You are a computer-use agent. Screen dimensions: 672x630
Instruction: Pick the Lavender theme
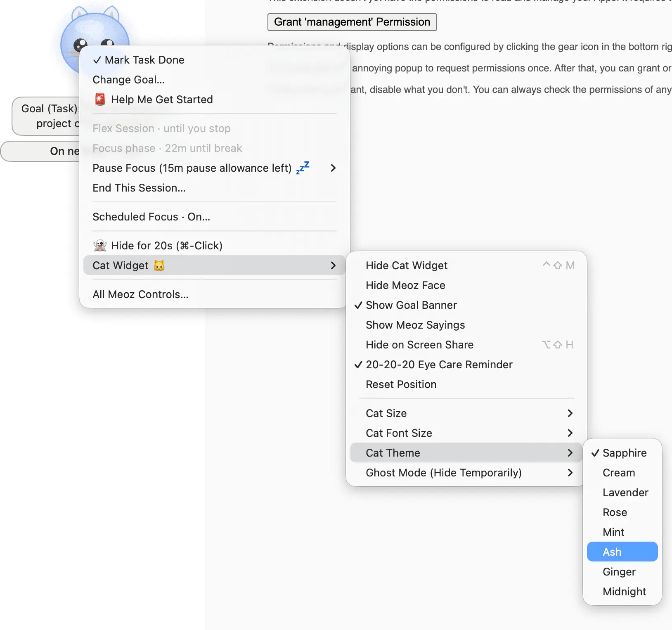(622, 493)
